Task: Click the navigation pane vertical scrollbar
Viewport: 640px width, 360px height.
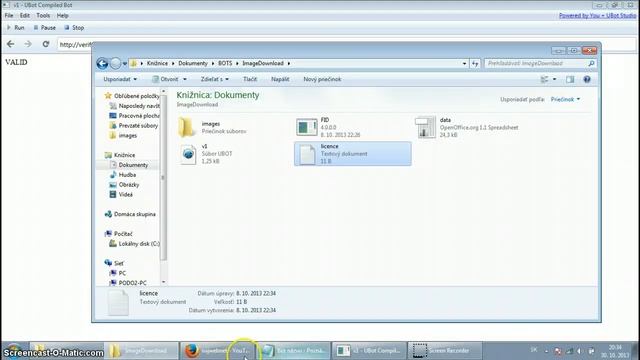Action: (163, 178)
